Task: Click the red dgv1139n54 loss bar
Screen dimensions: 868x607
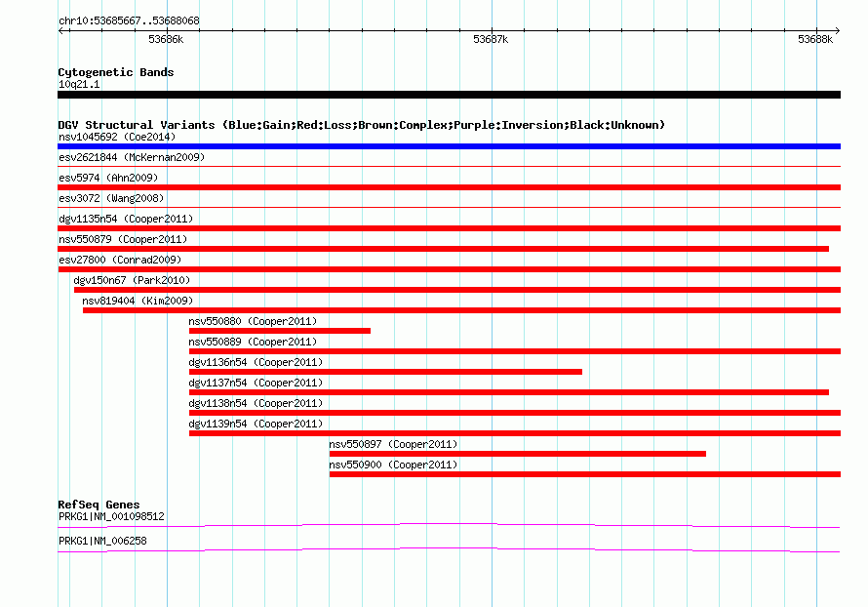Action: [515, 433]
